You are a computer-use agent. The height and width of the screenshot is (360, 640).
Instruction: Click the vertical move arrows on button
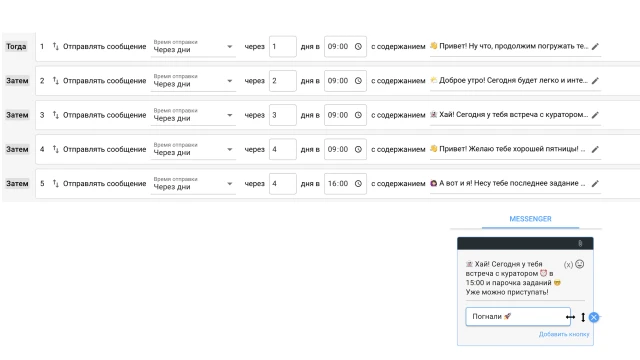click(583, 317)
